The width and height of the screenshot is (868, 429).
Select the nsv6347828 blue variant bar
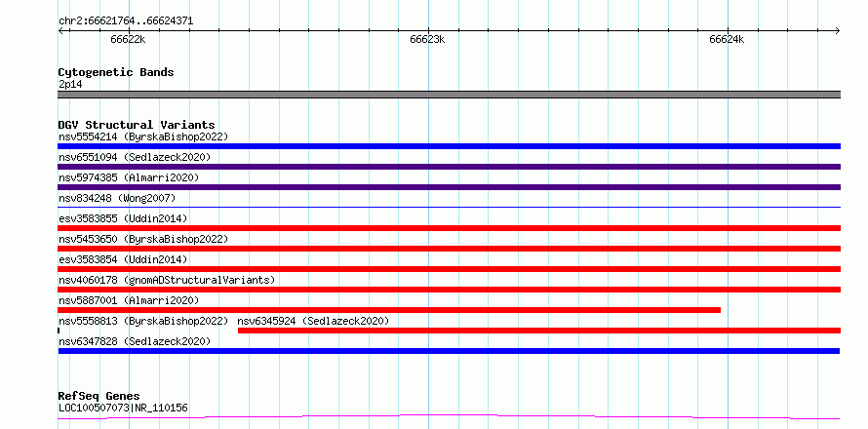(449, 351)
